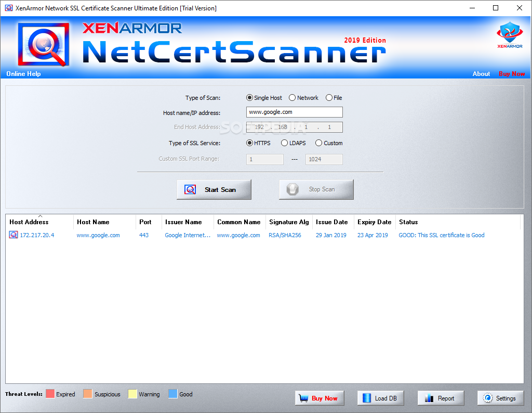The image size is (532, 413).
Task: Click the NetCertScanner magnifier logo icon
Action: click(44, 44)
